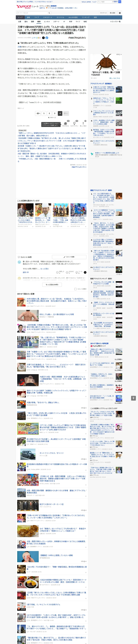Click the 返信 1件 replies link
Viewport: 138px width, 644px height.
pyautogui.click(x=26, y=272)
